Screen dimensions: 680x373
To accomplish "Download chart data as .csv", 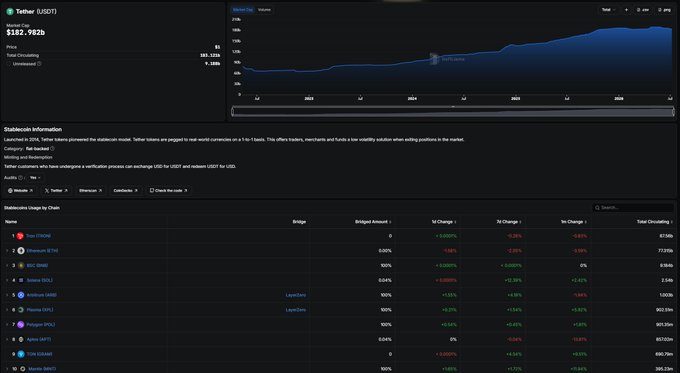I will point(643,10).
